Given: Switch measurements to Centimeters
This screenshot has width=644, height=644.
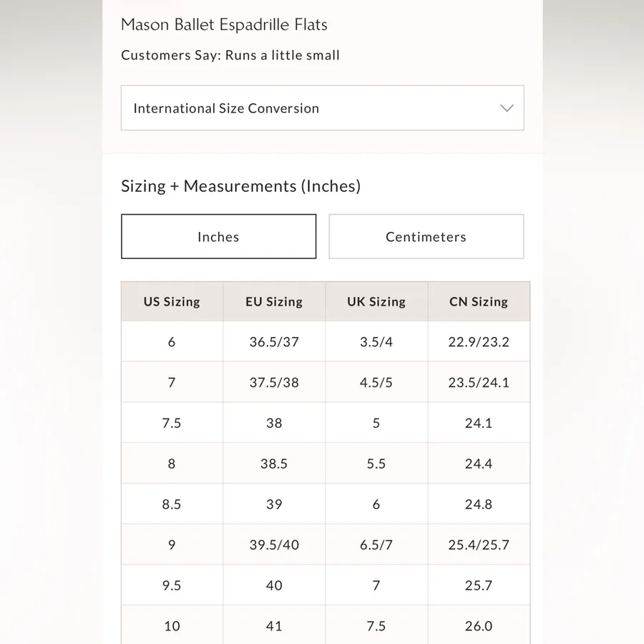Looking at the screenshot, I should point(426,237).
